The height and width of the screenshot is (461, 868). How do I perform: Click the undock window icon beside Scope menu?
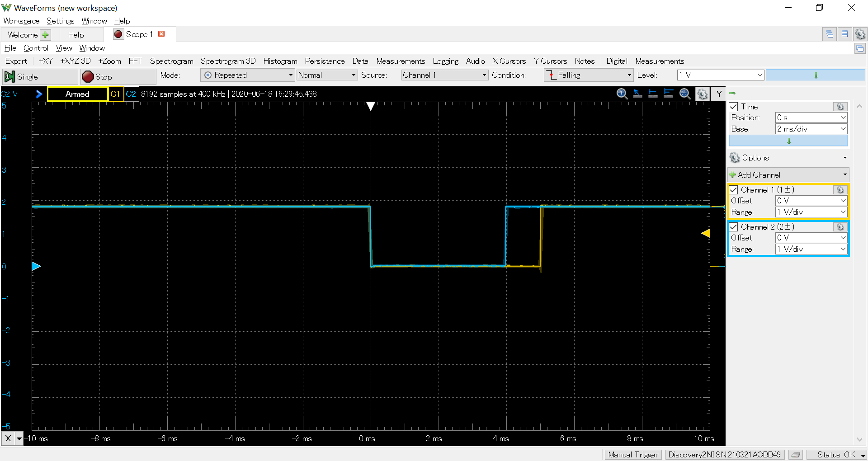click(860, 48)
